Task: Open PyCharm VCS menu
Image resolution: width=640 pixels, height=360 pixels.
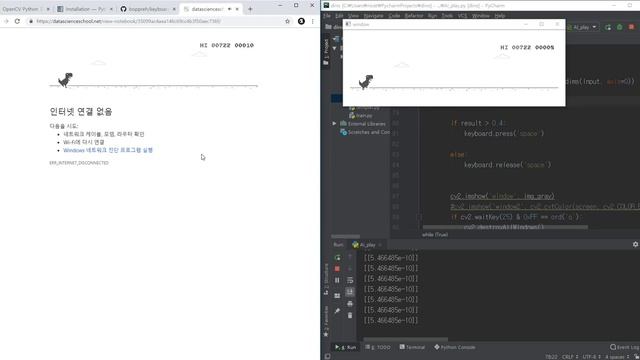Action: (462, 16)
